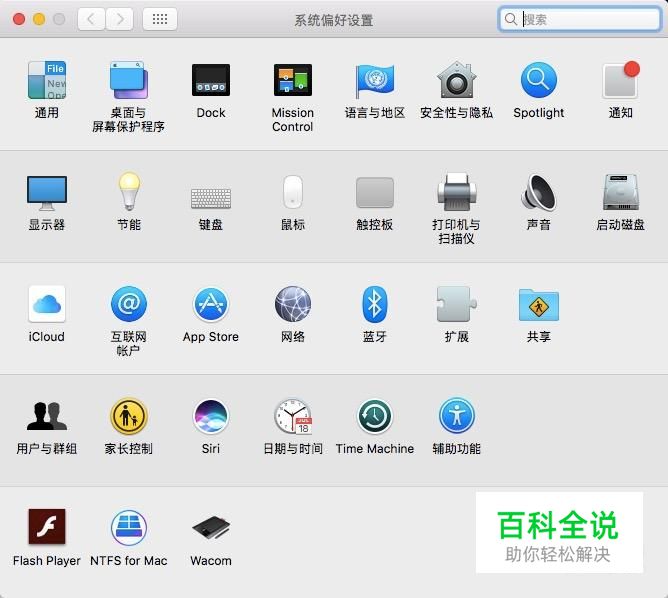Go forward with the right arrow button
This screenshot has height=598, width=668.
pos(120,19)
